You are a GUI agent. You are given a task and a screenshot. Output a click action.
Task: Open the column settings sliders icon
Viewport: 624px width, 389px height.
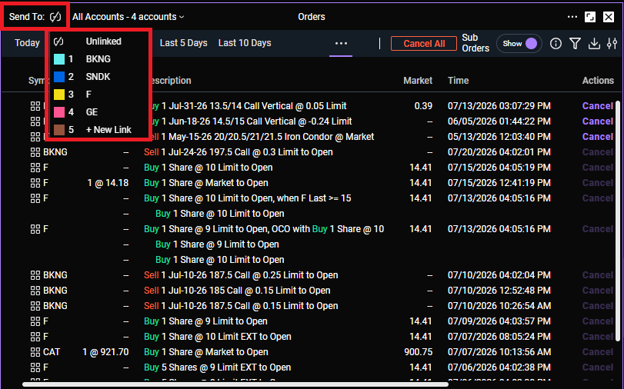(612, 43)
